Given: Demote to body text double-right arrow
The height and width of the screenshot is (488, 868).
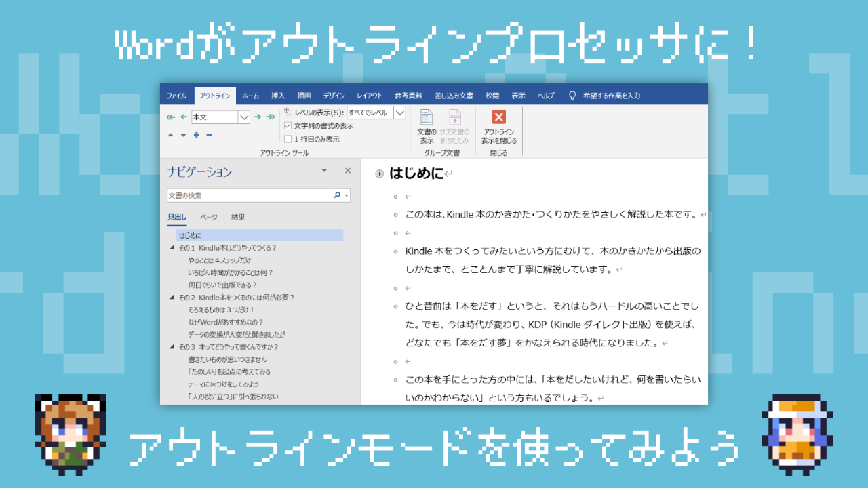Looking at the screenshot, I should point(271,117).
